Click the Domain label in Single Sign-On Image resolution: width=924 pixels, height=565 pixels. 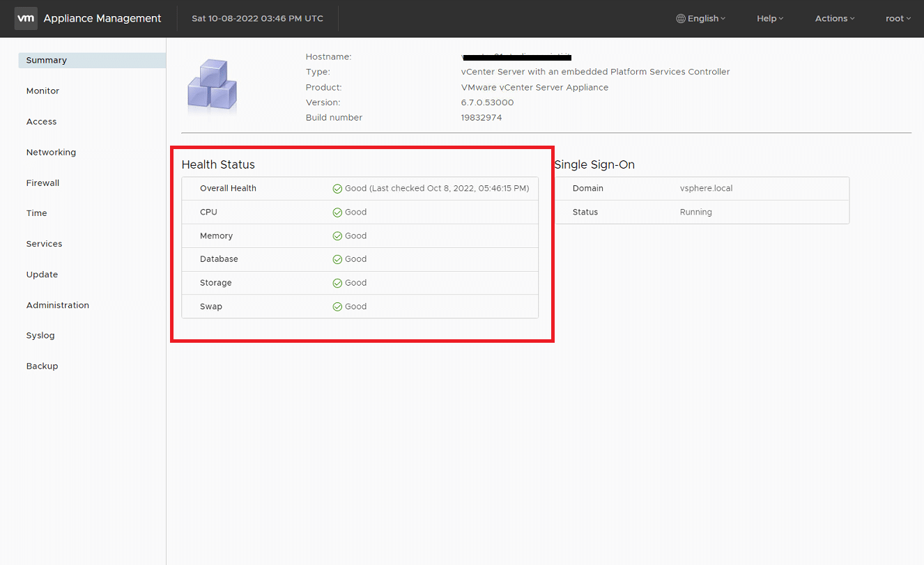(588, 189)
